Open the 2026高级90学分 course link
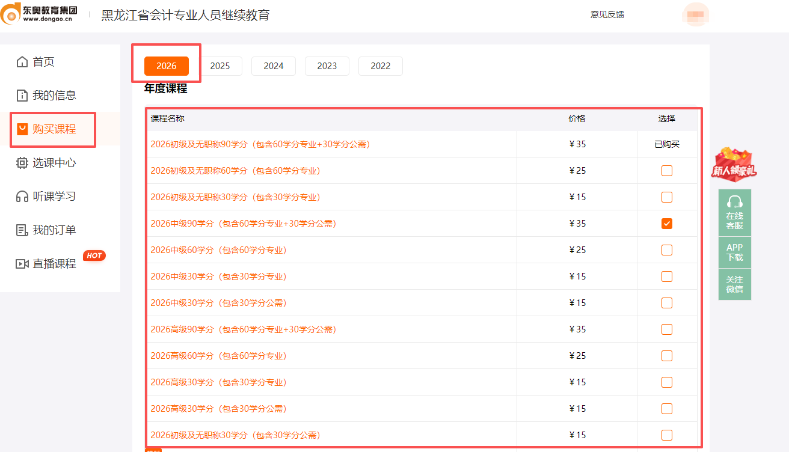This screenshot has height=452, width=789. (243, 329)
